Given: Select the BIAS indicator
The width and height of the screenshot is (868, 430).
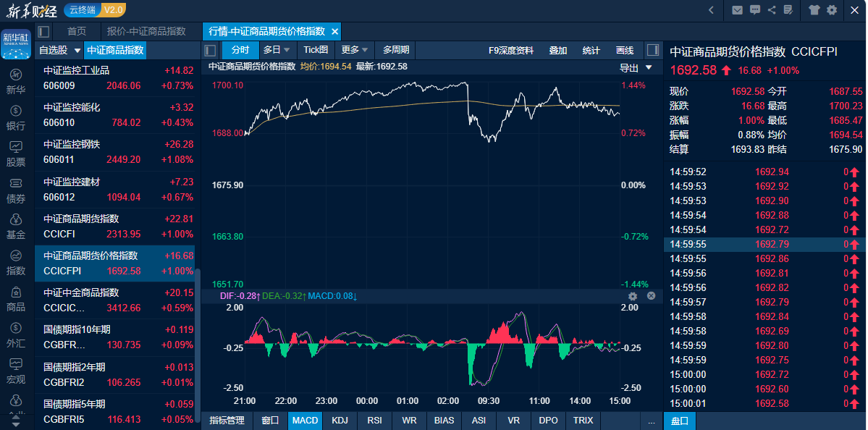Looking at the screenshot, I should pos(444,421).
